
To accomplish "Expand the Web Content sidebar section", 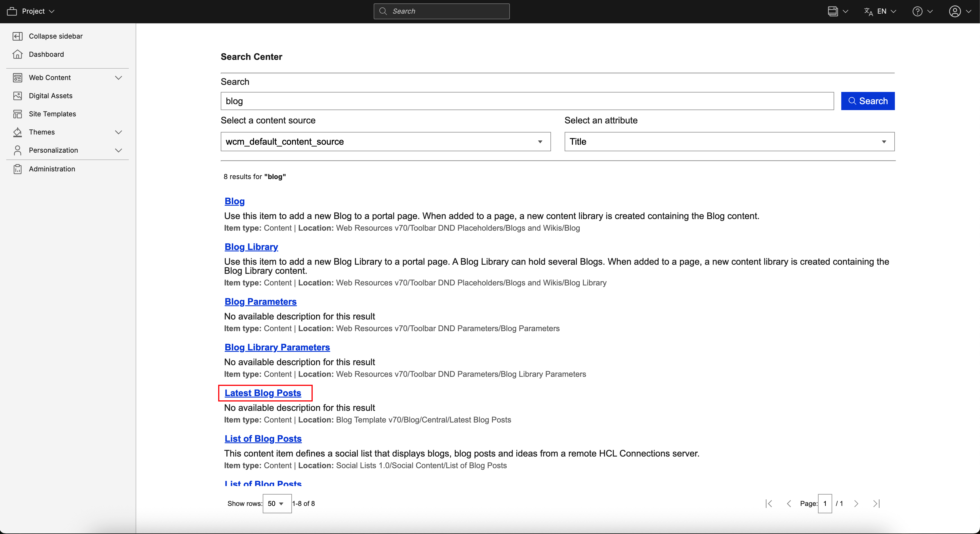I will (118, 77).
